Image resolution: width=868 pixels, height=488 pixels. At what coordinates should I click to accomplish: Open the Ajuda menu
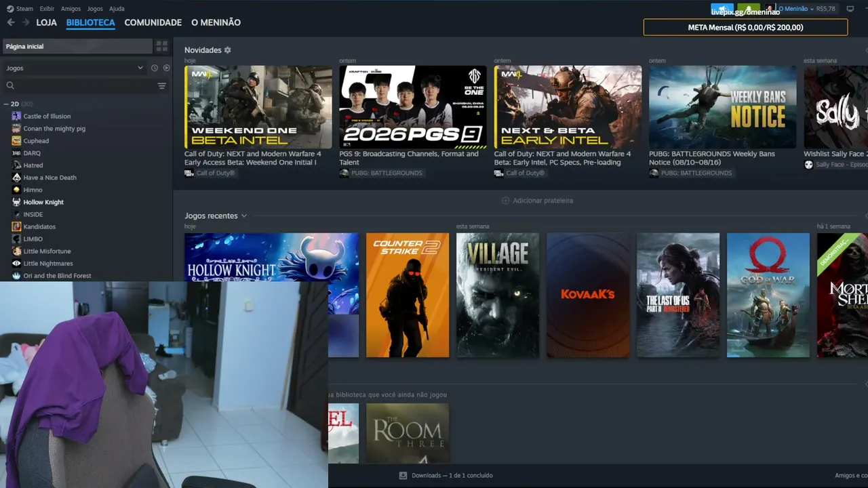pos(117,9)
